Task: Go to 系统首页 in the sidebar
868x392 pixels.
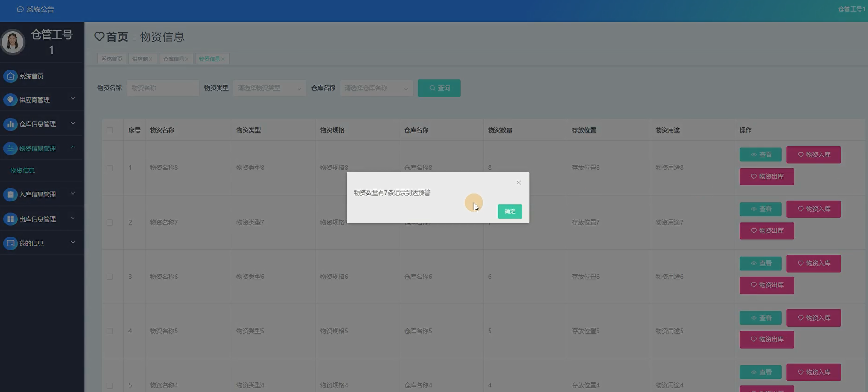Action: pos(31,76)
